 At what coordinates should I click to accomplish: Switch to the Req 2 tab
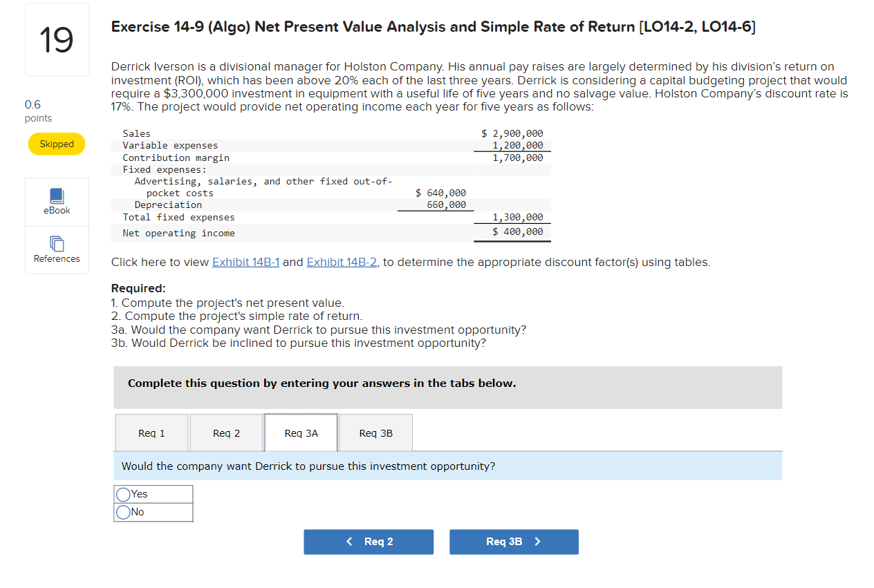(226, 433)
